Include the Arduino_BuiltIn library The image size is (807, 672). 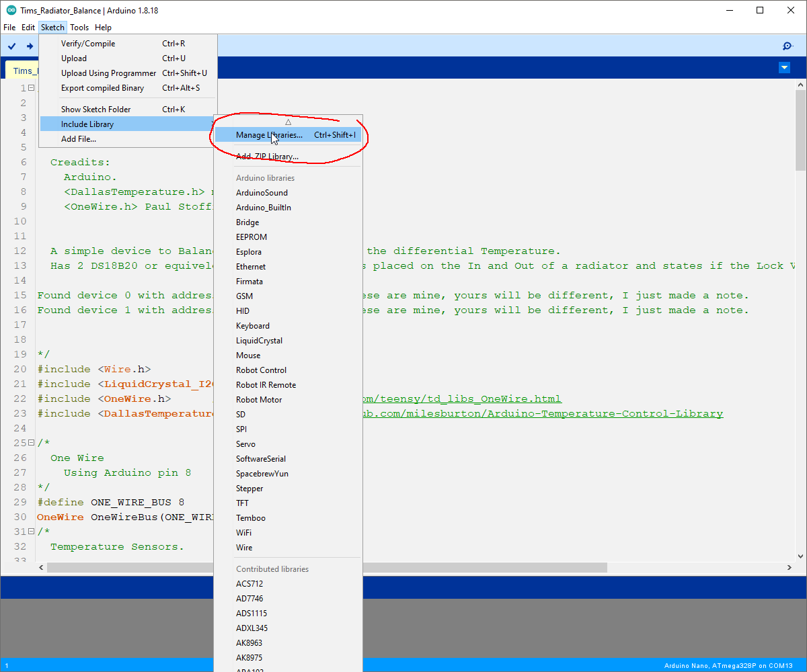tap(288, 208)
